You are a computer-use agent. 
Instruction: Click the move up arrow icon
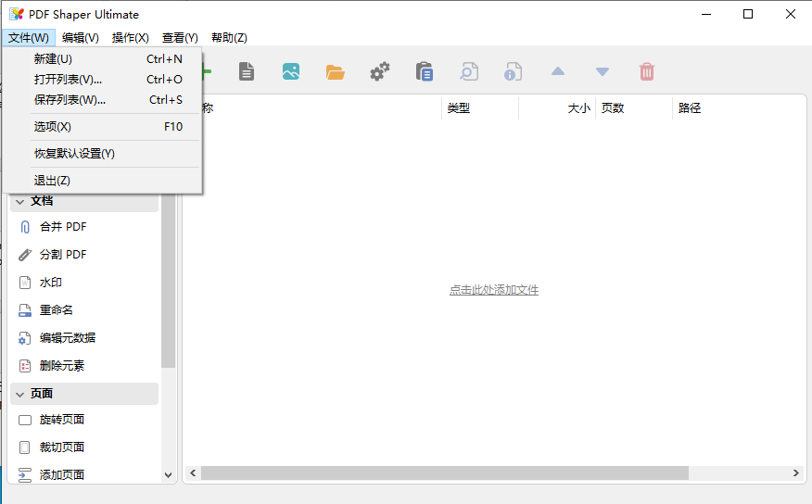pyautogui.click(x=558, y=71)
